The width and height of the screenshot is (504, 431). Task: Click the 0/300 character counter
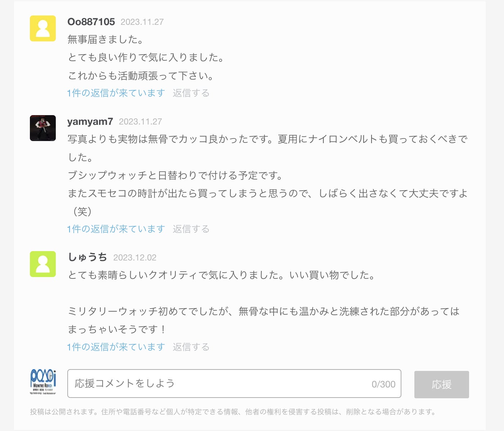(383, 384)
